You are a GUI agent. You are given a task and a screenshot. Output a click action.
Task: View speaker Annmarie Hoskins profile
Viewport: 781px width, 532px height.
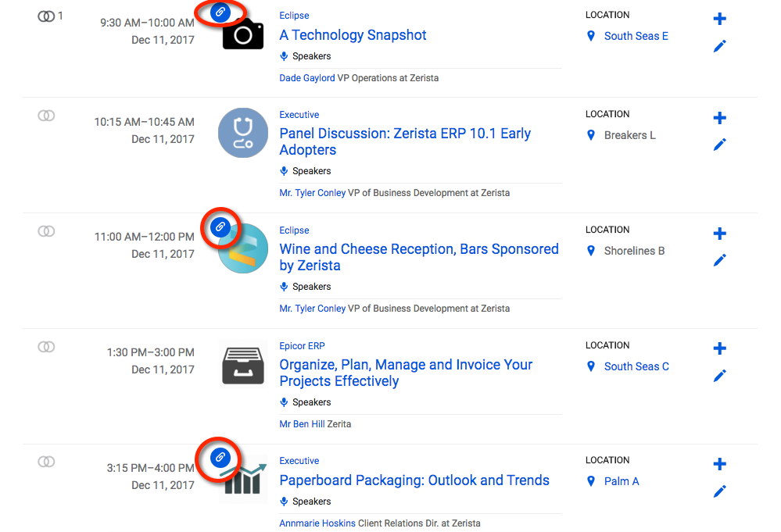(317, 523)
